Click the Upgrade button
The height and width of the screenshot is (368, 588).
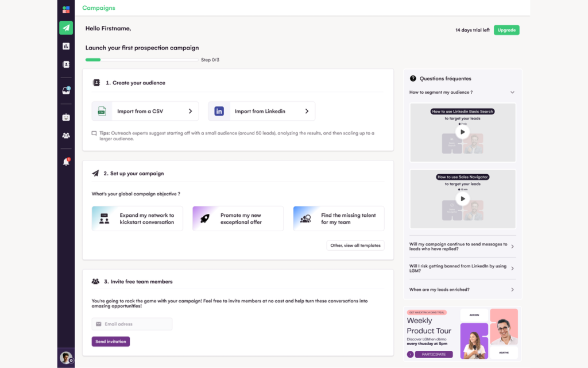point(506,30)
